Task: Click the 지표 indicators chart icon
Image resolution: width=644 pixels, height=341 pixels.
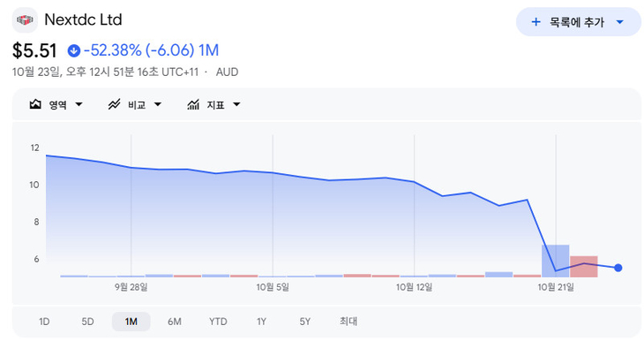Action: click(x=193, y=104)
